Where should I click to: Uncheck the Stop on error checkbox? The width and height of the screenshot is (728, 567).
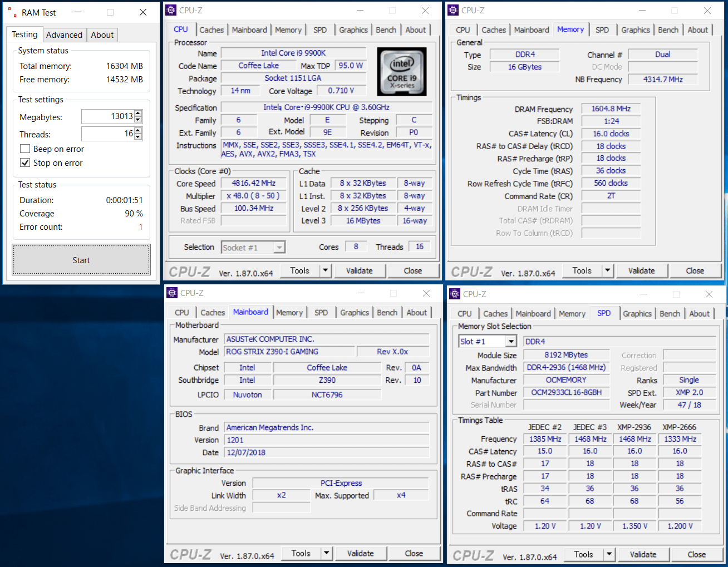tap(25, 163)
